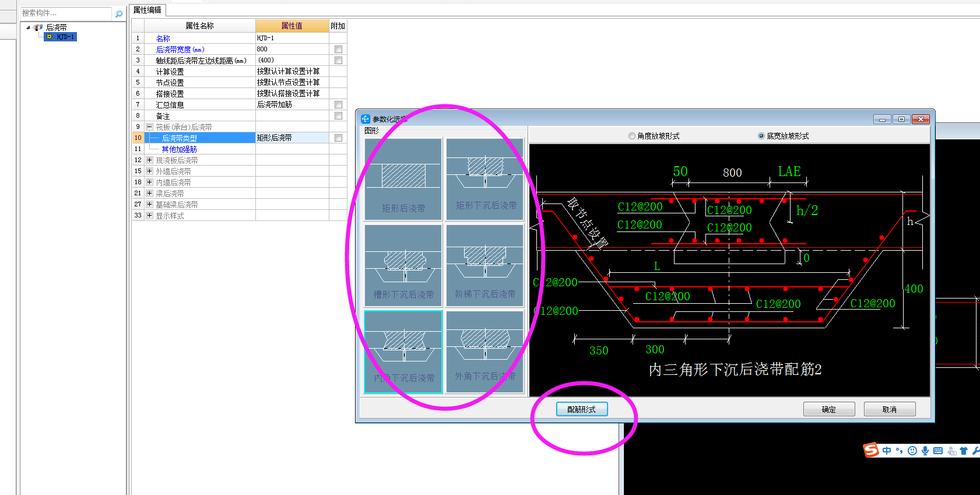Click the HJD-1 gear icon in tree
The width and height of the screenshot is (980, 495).
pos(50,37)
